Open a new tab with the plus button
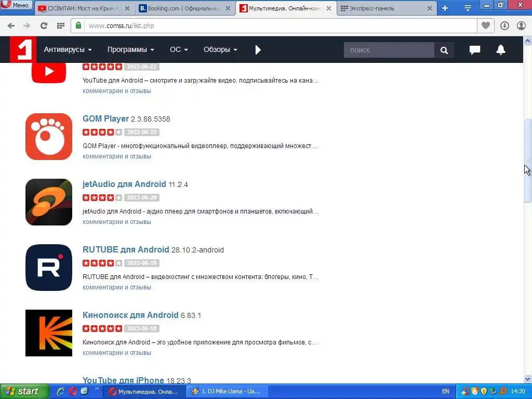 [445, 8]
